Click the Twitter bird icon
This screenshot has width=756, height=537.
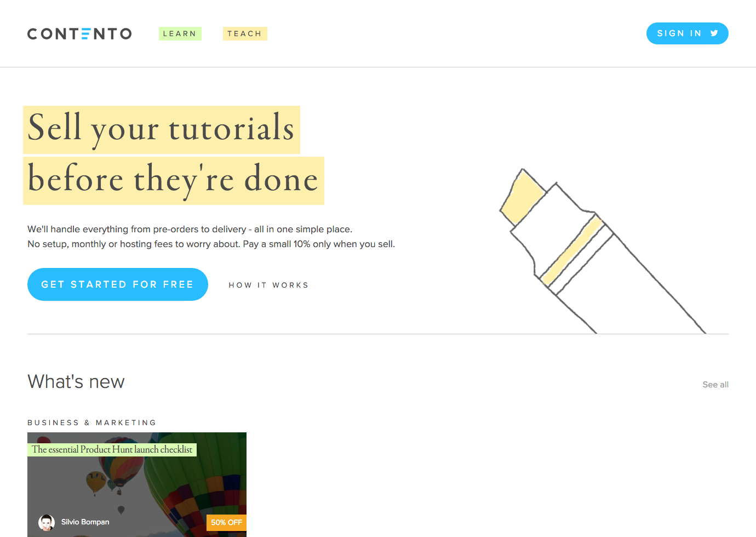pyautogui.click(x=714, y=33)
